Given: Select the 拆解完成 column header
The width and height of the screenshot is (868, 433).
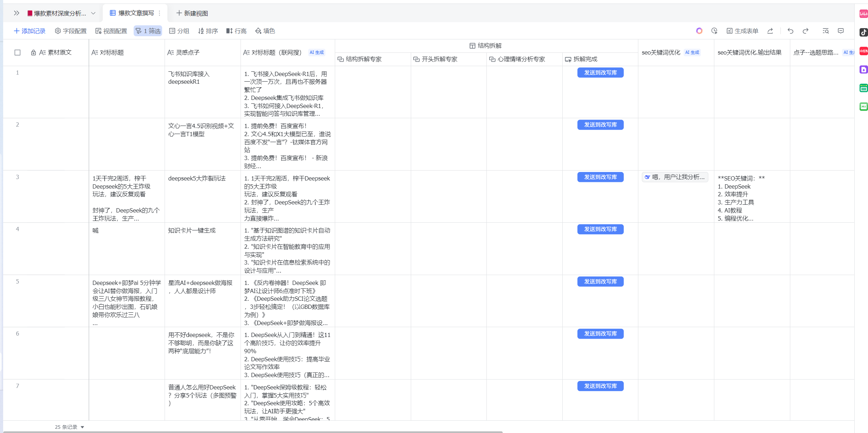Looking at the screenshot, I should [x=600, y=59].
